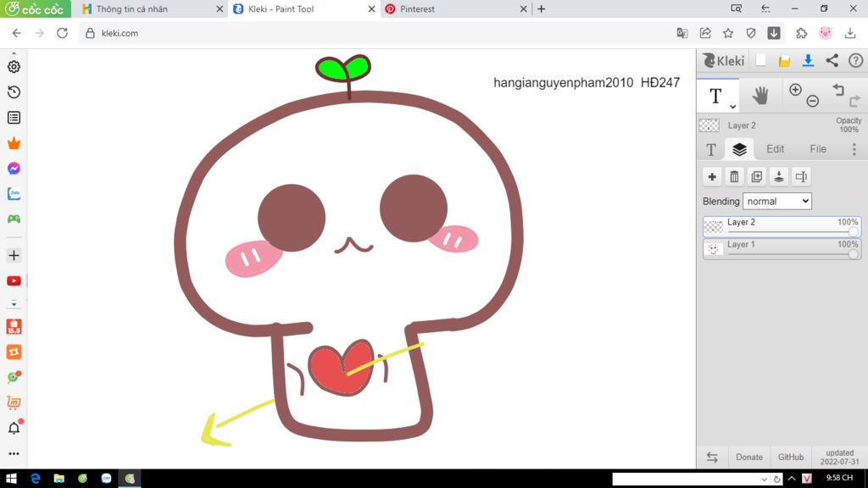The width and height of the screenshot is (868, 488).
Task: Merge the layer down
Action: (778, 177)
